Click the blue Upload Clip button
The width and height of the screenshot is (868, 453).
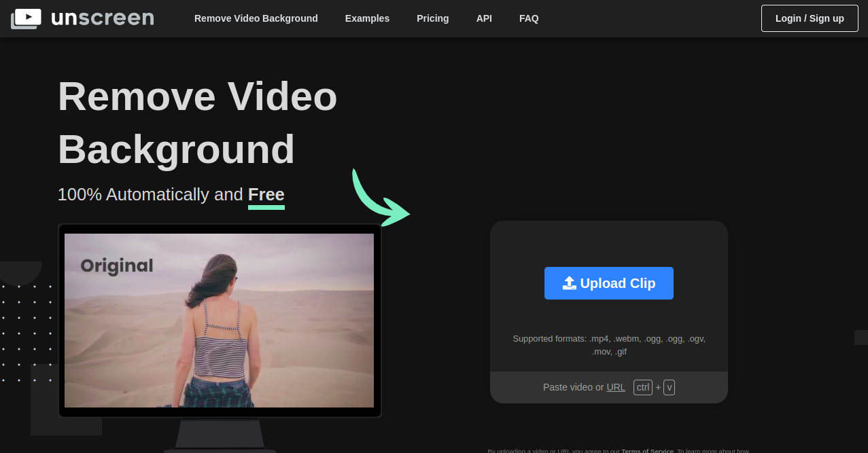pos(608,283)
